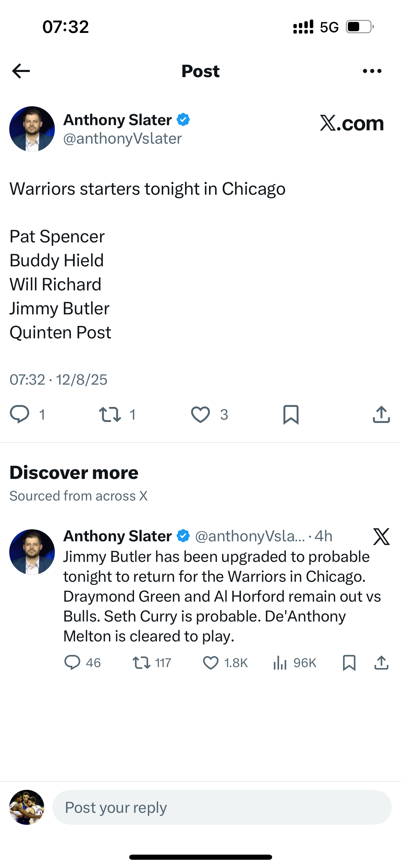Repost the Warriors starters post
Viewport: 401px width, 868px height.
pyautogui.click(x=110, y=414)
